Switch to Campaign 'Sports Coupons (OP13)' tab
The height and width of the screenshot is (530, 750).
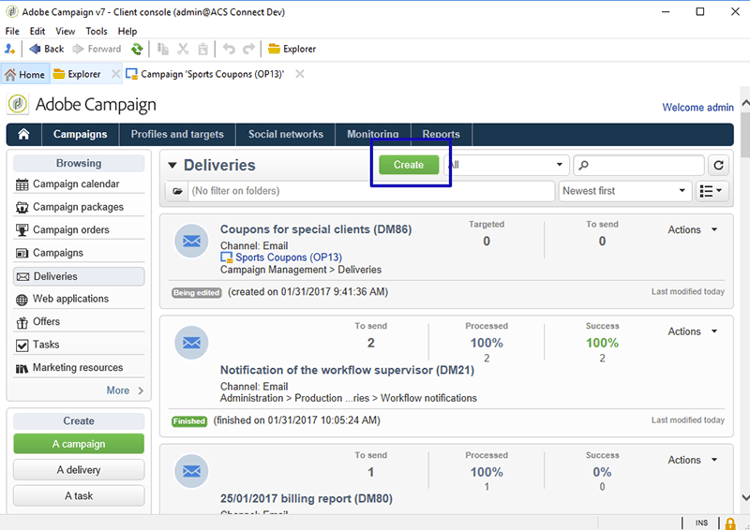click(x=205, y=74)
